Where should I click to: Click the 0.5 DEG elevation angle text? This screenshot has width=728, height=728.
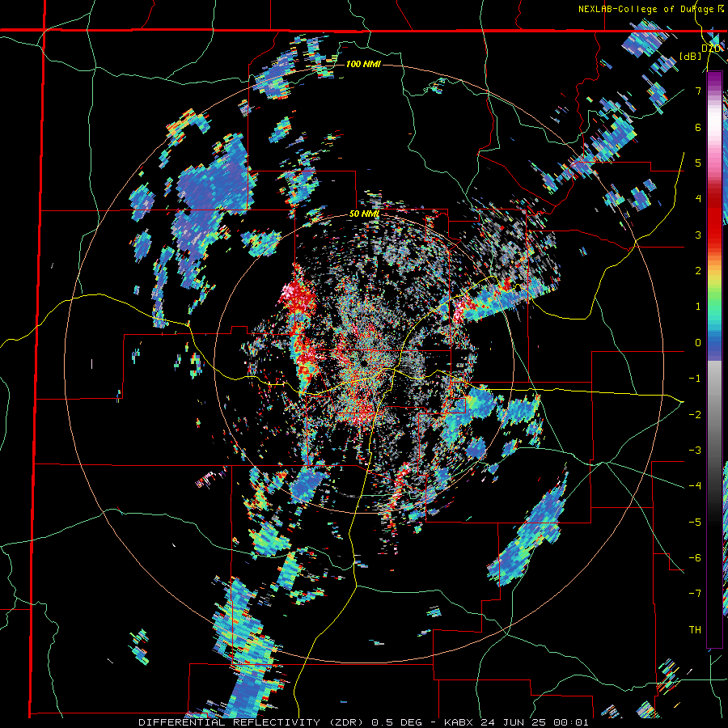click(397, 722)
